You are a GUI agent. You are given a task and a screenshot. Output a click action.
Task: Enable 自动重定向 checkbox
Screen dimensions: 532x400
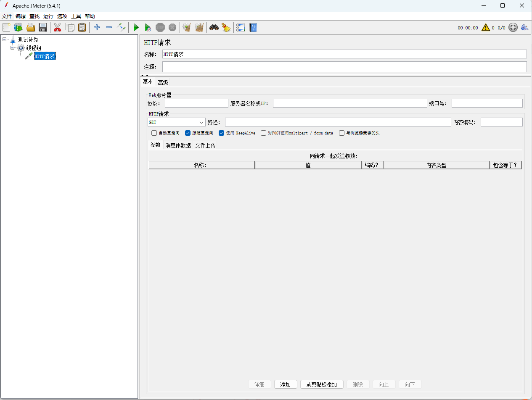click(154, 133)
